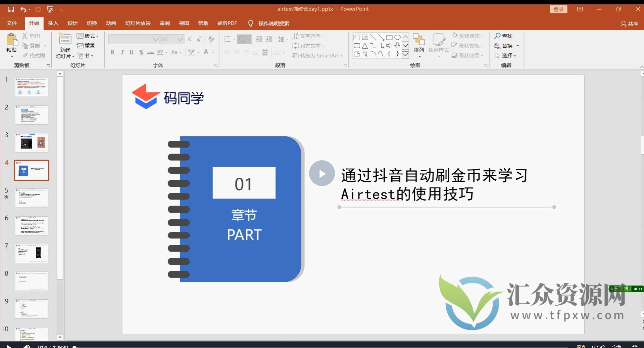Image resolution: width=644 pixels, height=348 pixels.
Task: Click the text shadow (S) icon
Action: (x=141, y=52)
